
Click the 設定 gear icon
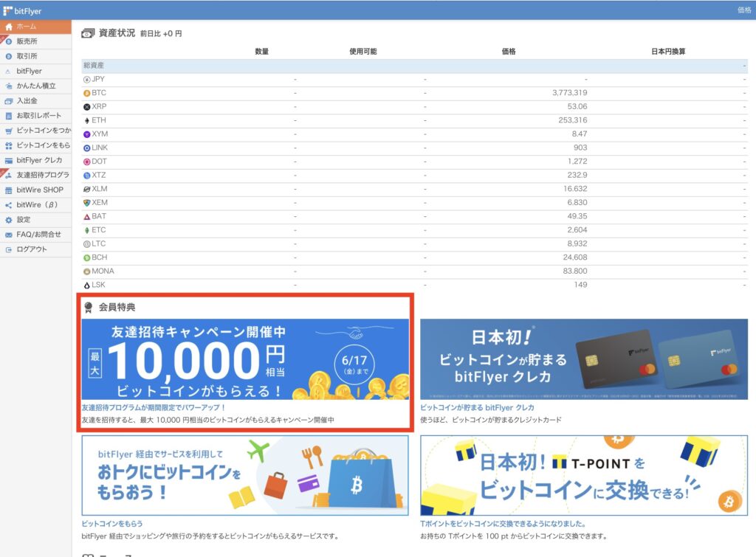click(9, 220)
